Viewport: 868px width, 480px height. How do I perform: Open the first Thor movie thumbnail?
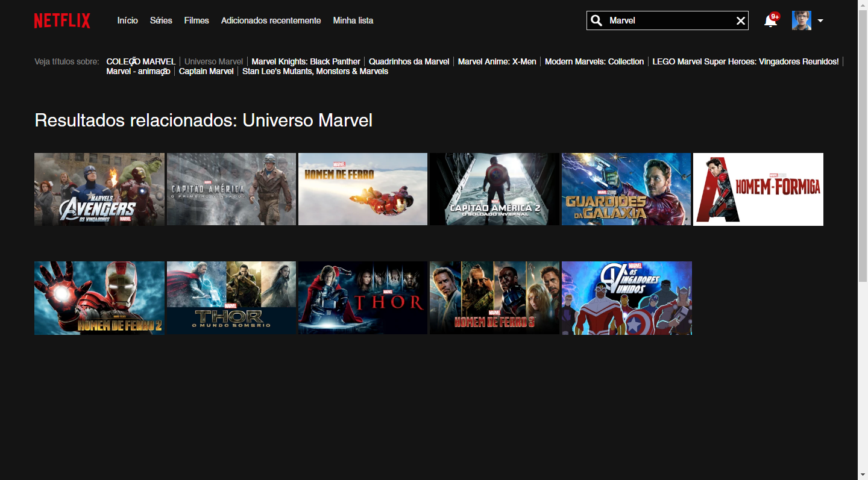coord(363,298)
